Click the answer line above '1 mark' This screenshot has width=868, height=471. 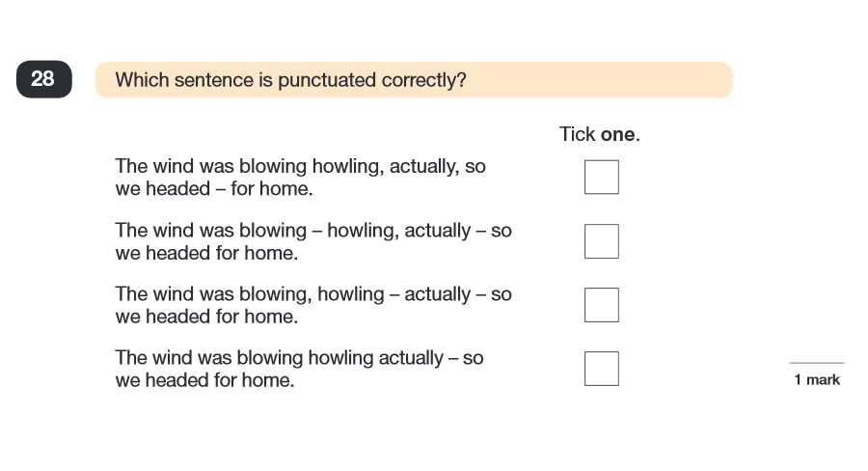[817, 363]
